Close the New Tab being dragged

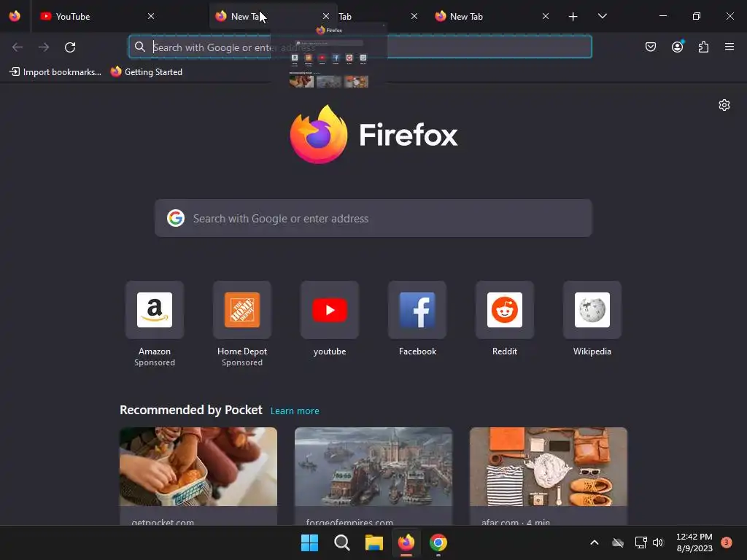point(326,16)
